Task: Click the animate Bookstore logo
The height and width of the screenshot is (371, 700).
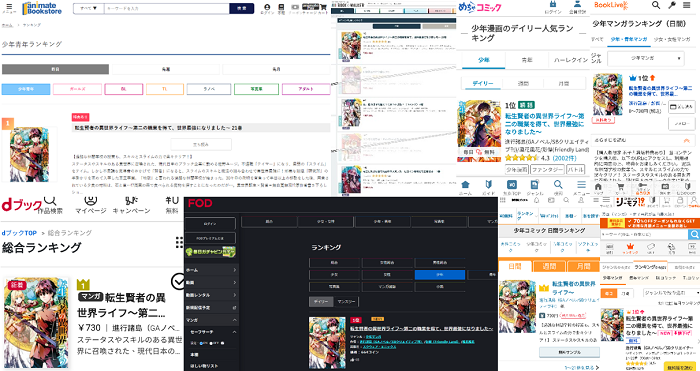Action: (x=42, y=8)
